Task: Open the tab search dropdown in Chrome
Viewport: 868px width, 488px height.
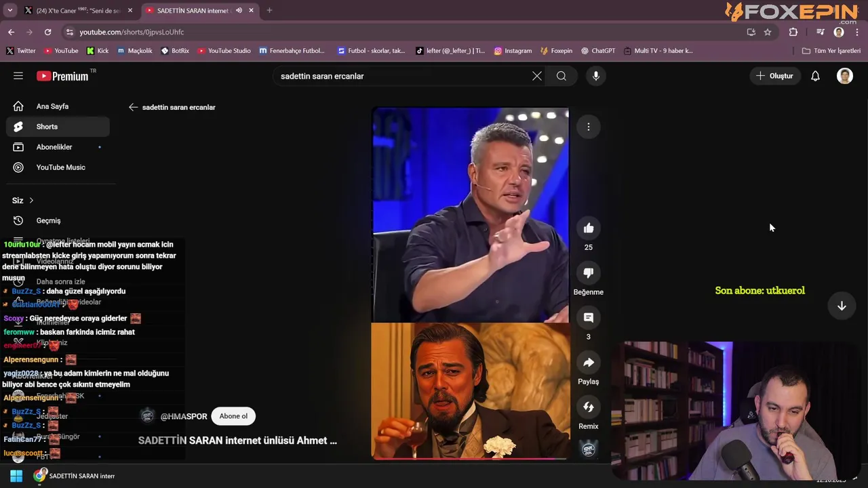Action: pos(9,10)
